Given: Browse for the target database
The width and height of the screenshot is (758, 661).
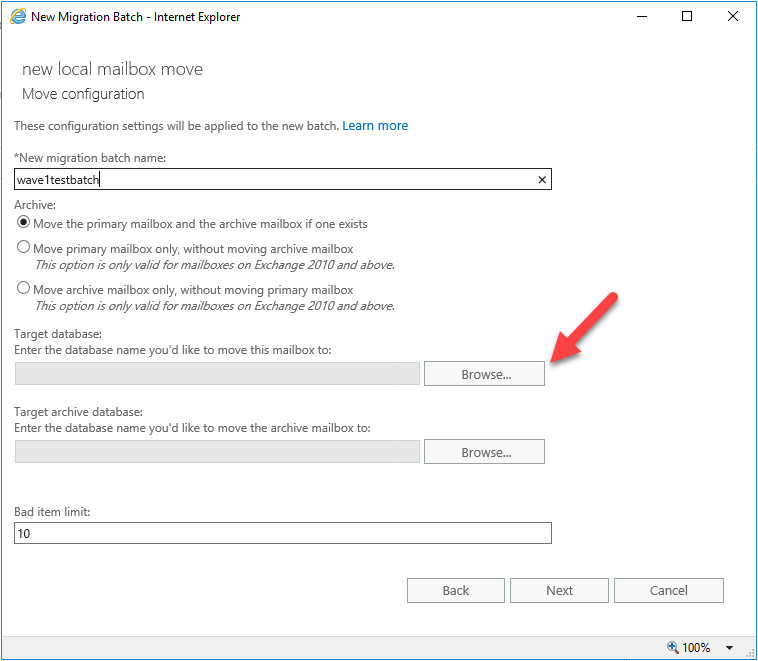Looking at the screenshot, I should pos(484,374).
